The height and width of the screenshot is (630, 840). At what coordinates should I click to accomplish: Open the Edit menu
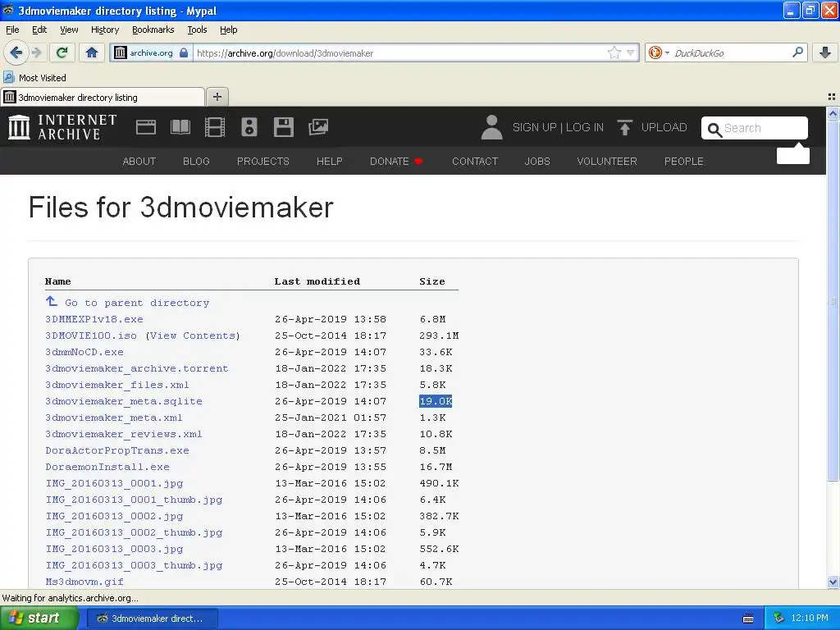click(x=39, y=30)
